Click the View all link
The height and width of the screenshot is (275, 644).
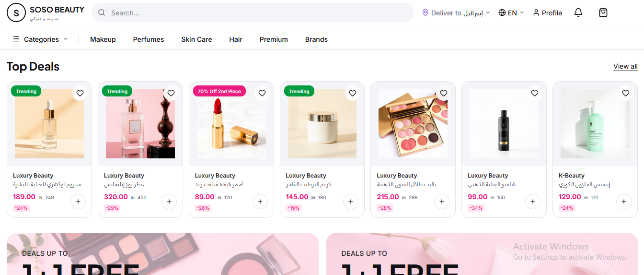pos(625,66)
